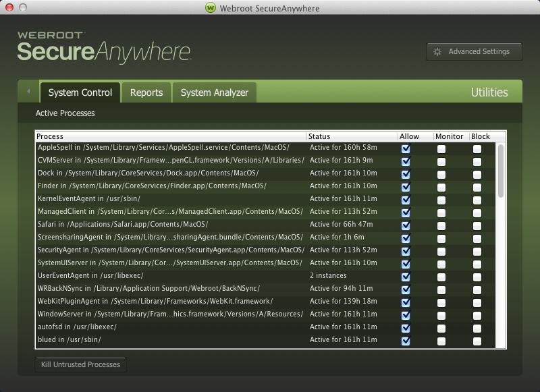Sort by the Process column header
The width and height of the screenshot is (540, 392).
[x=169, y=136]
